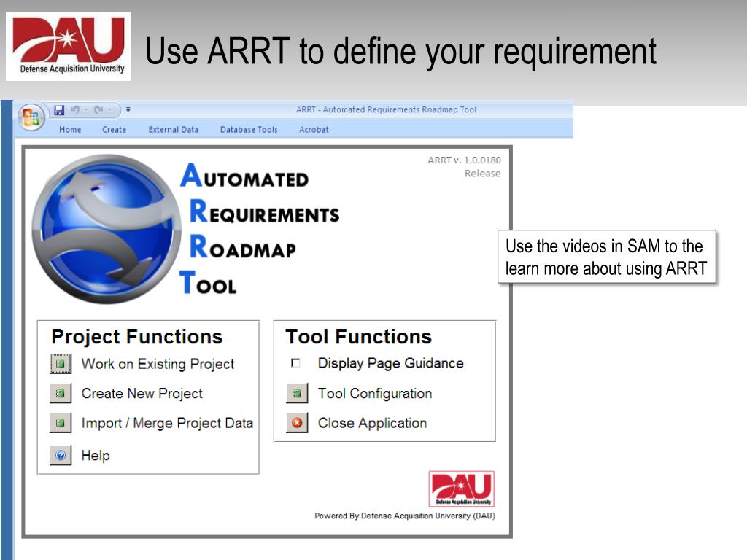Click the Create New Project icon button
Viewport: 747px width, 560px height.
click(x=61, y=393)
